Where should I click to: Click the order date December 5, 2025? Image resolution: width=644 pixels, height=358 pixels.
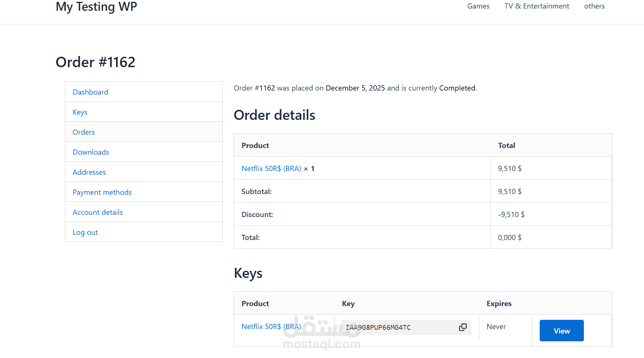pyautogui.click(x=355, y=88)
